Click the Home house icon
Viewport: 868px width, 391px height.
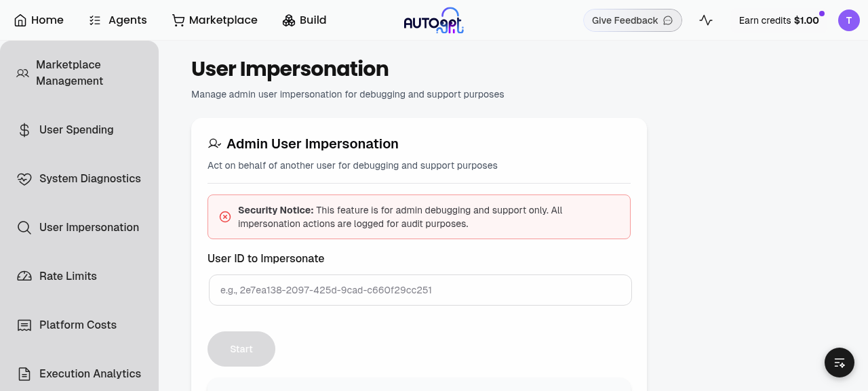[x=21, y=20]
